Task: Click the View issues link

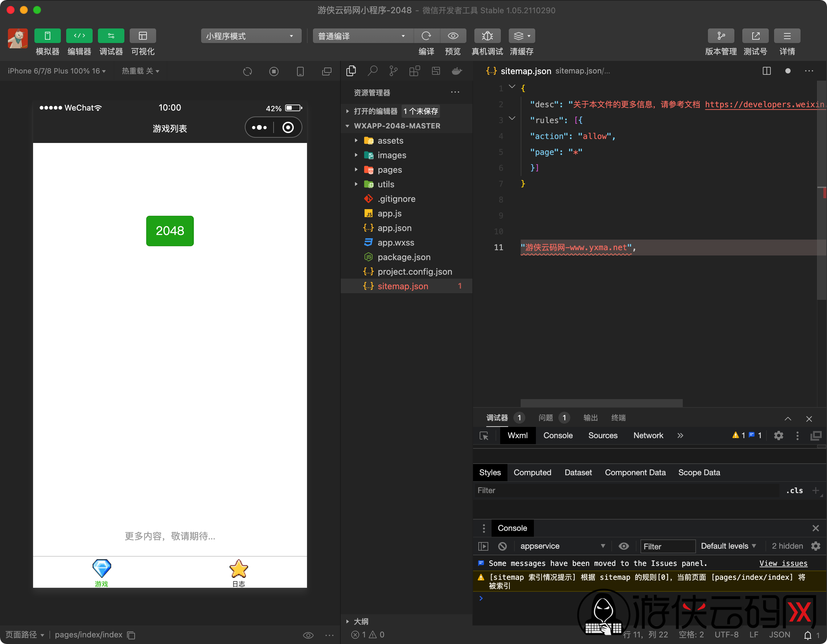Action: coord(783,563)
